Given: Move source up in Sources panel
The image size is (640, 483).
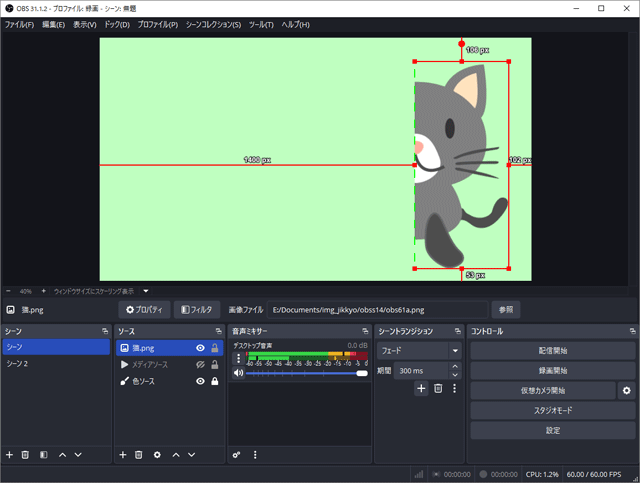Looking at the screenshot, I should click(x=176, y=454).
